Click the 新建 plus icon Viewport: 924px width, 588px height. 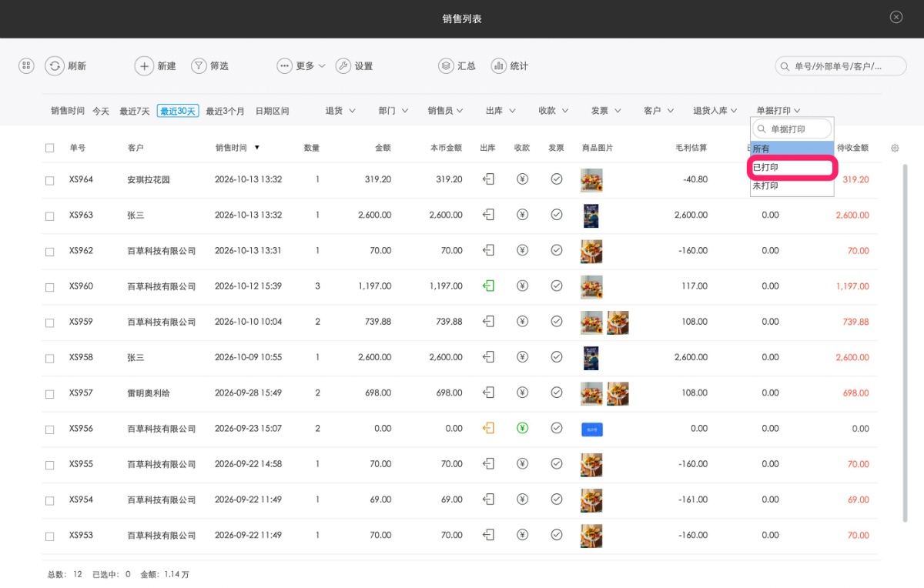click(x=144, y=66)
